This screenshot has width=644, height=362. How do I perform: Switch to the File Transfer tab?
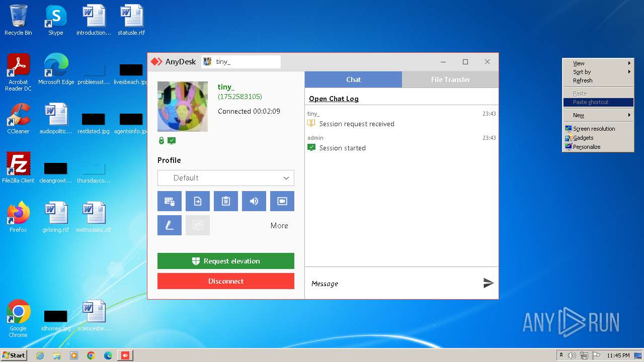pyautogui.click(x=450, y=79)
